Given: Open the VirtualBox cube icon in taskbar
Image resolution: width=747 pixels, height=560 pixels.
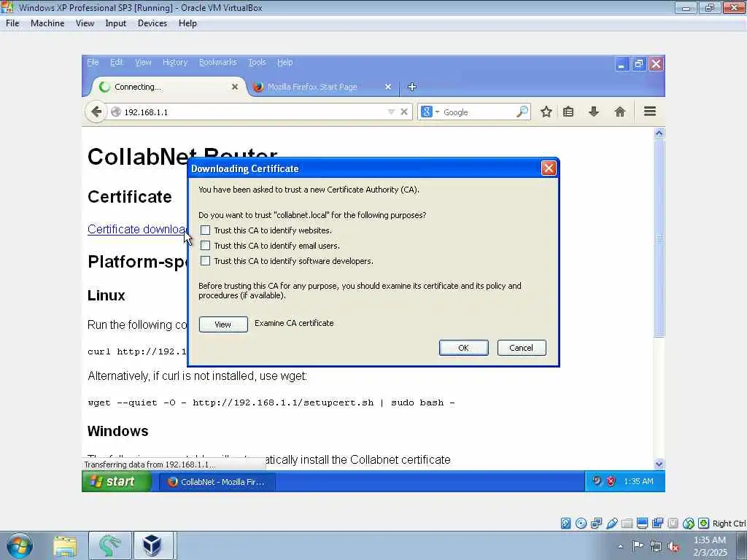Looking at the screenshot, I should click(152, 545).
